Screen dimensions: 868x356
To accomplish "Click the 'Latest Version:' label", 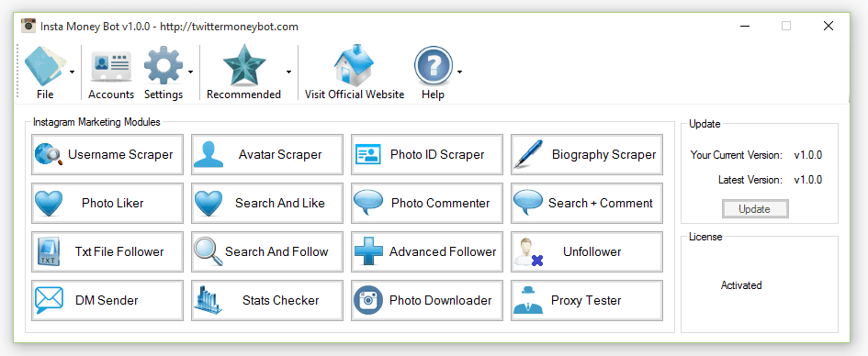I will click(x=750, y=180).
